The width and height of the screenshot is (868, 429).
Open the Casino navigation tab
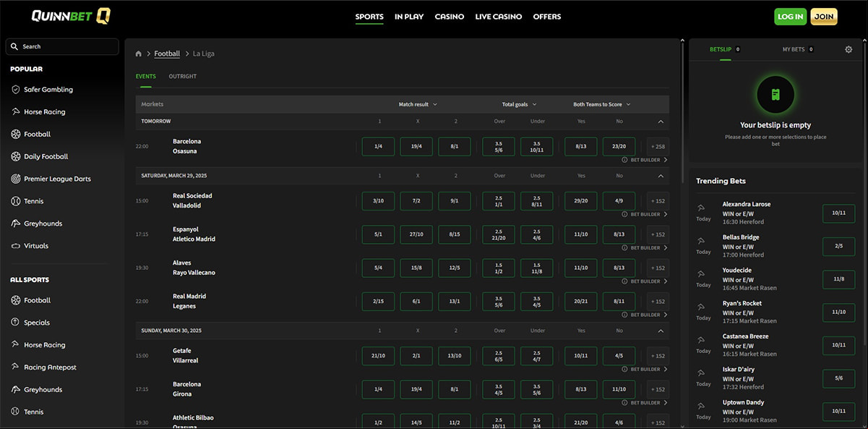tap(450, 17)
